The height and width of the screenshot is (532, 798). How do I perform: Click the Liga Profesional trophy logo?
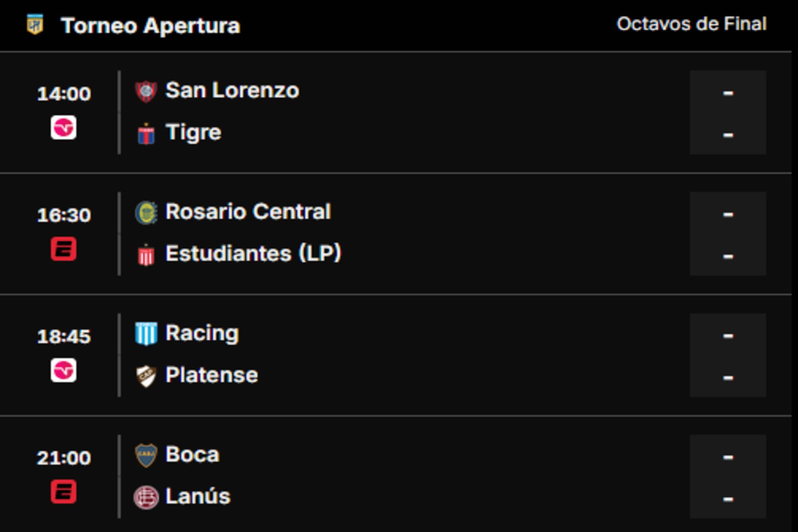[x=35, y=25]
